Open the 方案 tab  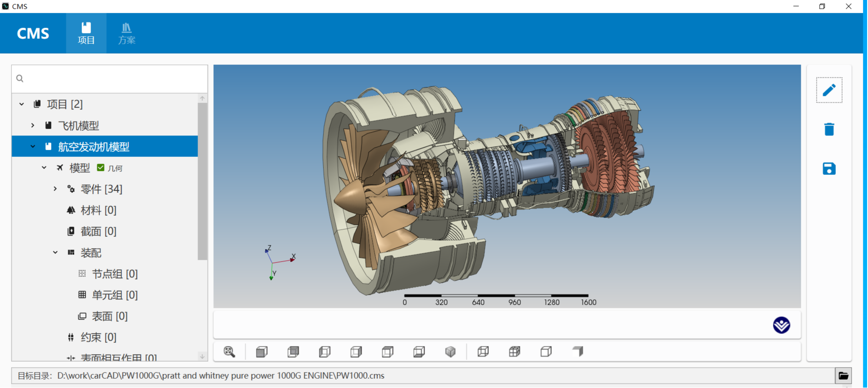[126, 33]
